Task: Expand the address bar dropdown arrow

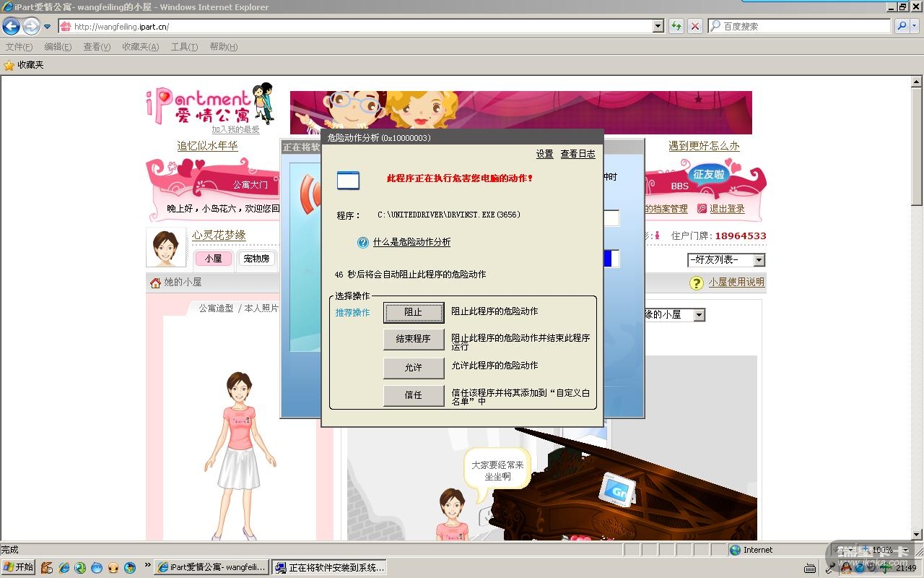Action: pos(658,27)
